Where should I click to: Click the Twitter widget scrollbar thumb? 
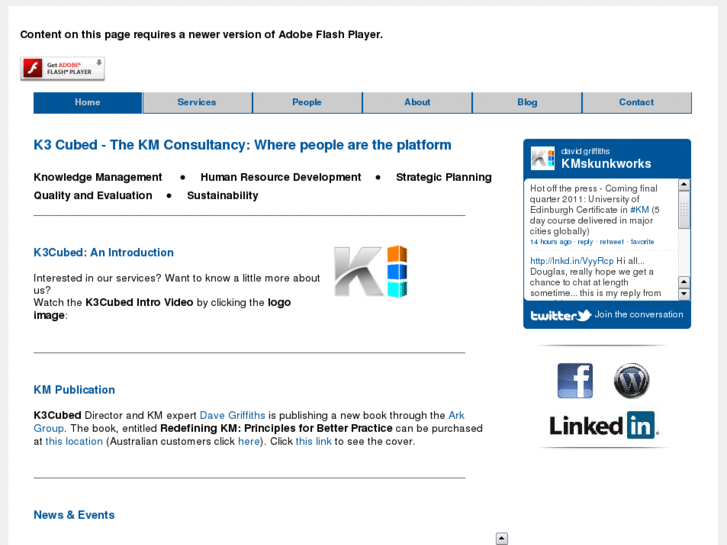pyautogui.click(x=684, y=210)
